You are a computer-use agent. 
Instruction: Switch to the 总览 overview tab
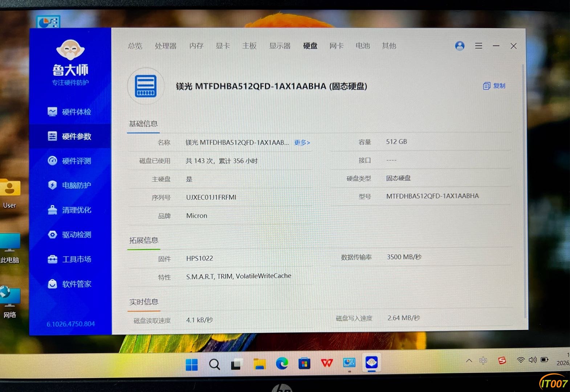coord(135,46)
